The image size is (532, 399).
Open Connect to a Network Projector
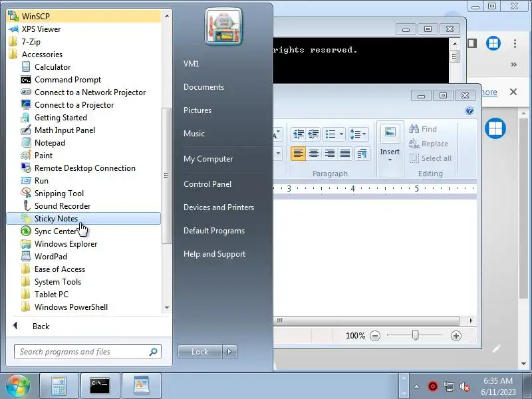click(84, 92)
